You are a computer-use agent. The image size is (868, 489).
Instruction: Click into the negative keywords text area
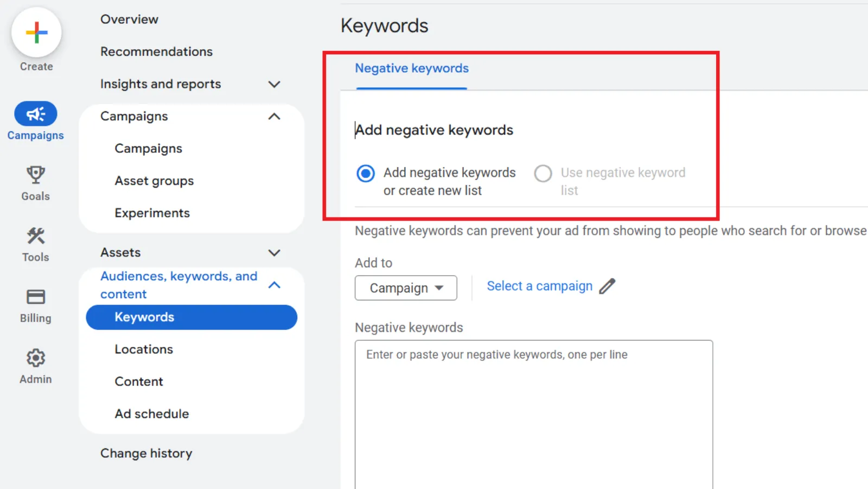[534, 415]
